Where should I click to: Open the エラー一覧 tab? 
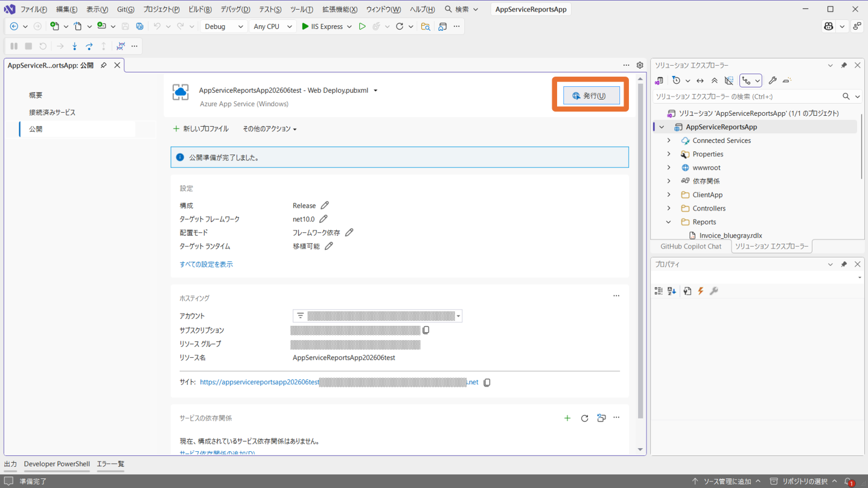click(x=110, y=464)
